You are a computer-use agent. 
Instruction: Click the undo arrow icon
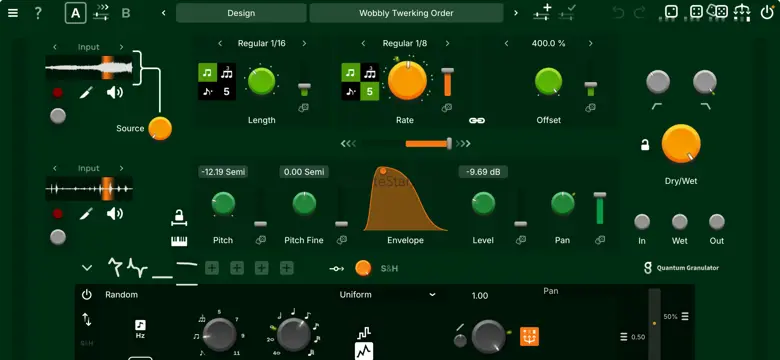619,13
